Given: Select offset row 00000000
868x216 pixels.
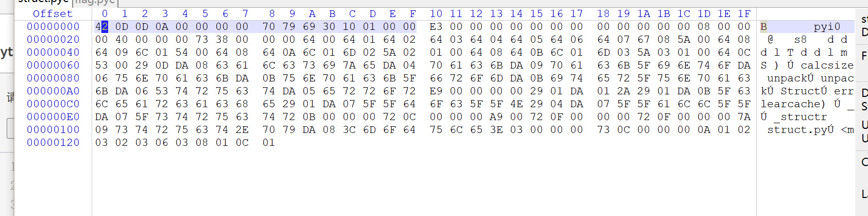Looking at the screenshot, I should 53,27.
